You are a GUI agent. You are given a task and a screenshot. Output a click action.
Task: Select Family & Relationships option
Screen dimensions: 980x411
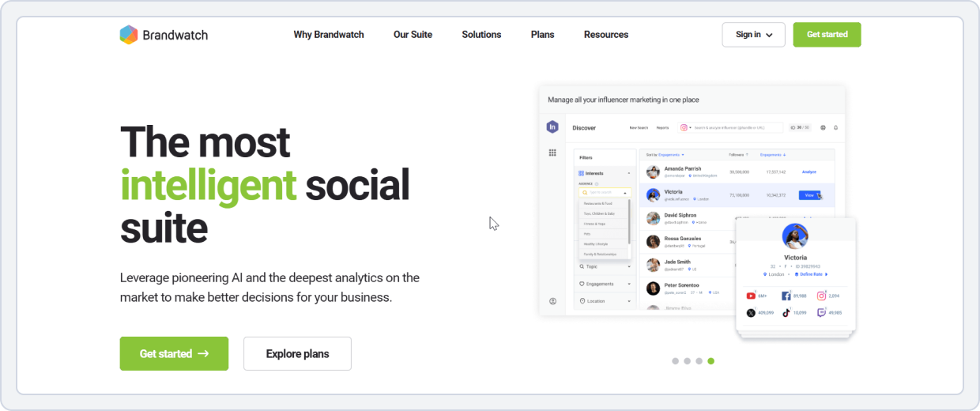coord(604,255)
